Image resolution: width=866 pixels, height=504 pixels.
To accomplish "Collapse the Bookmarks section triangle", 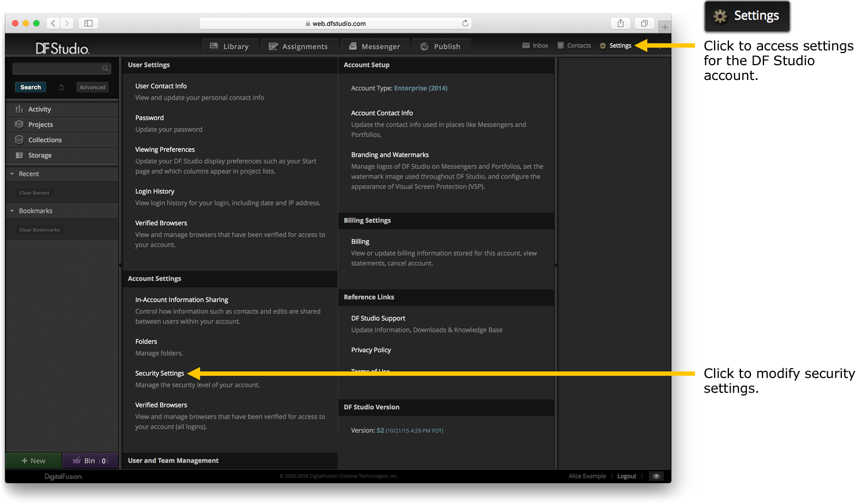I will (12, 211).
